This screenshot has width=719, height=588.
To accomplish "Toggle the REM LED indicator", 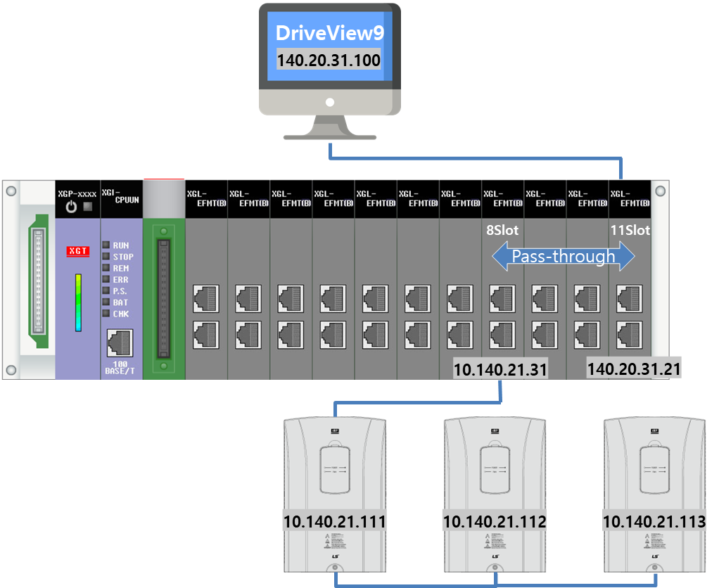I will click(106, 267).
